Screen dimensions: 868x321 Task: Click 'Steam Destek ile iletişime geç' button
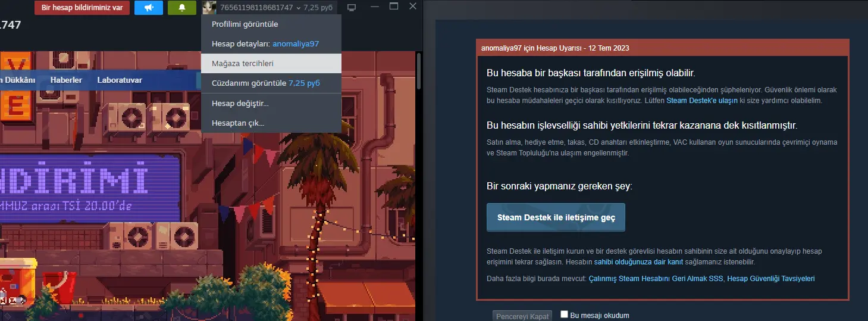click(x=556, y=217)
